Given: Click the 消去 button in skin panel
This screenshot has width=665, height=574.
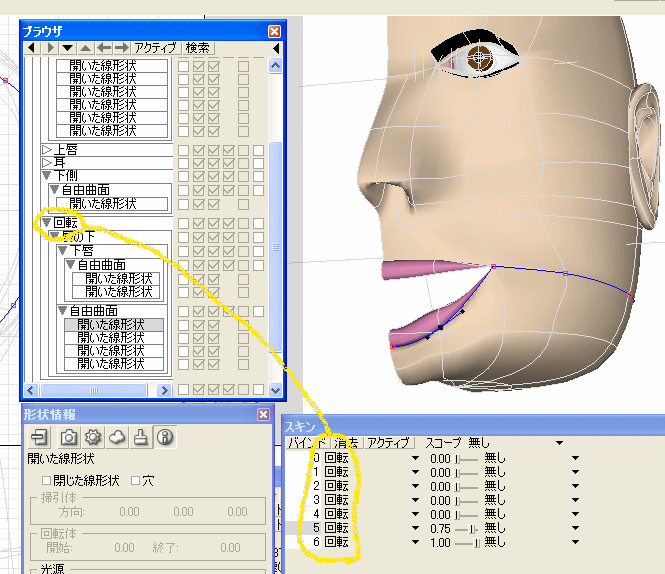Looking at the screenshot, I should coord(346,442).
